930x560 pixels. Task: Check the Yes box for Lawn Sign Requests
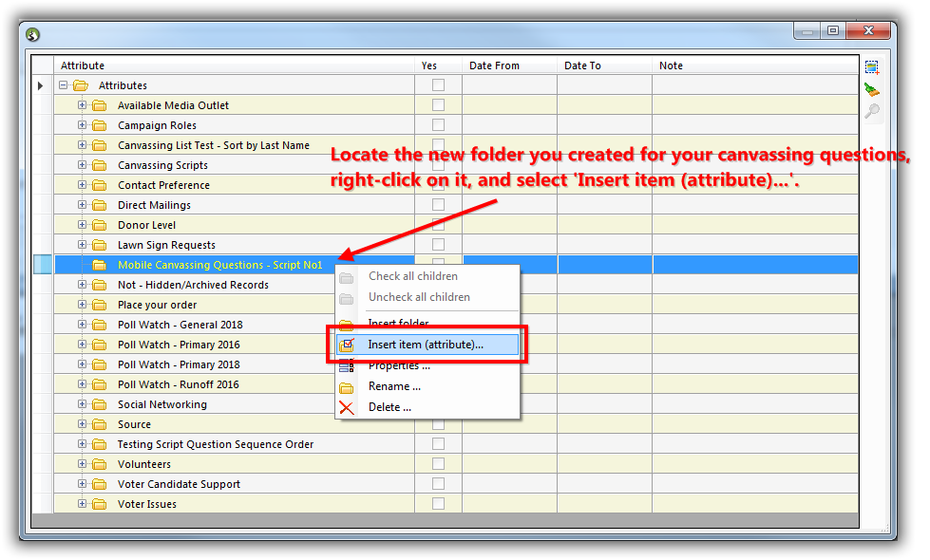438,244
